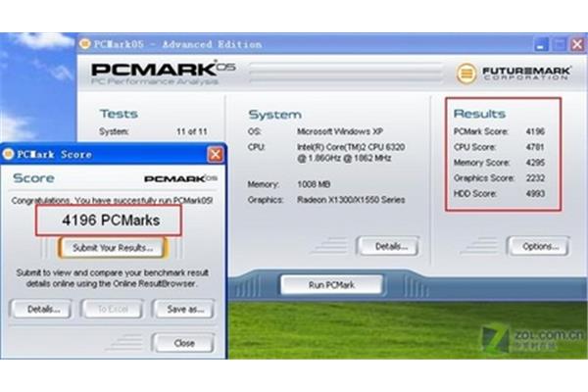The image size is (588, 392).
Task: Click the disabled To Excel button
Action: point(112,309)
